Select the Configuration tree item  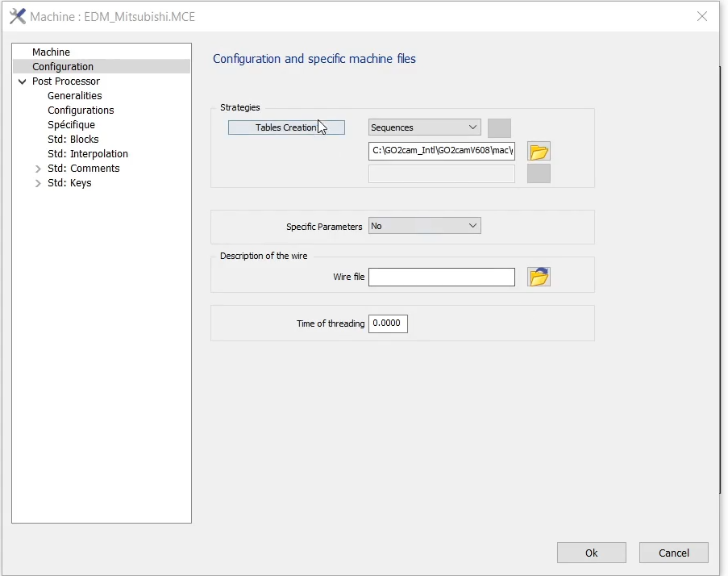pos(63,67)
